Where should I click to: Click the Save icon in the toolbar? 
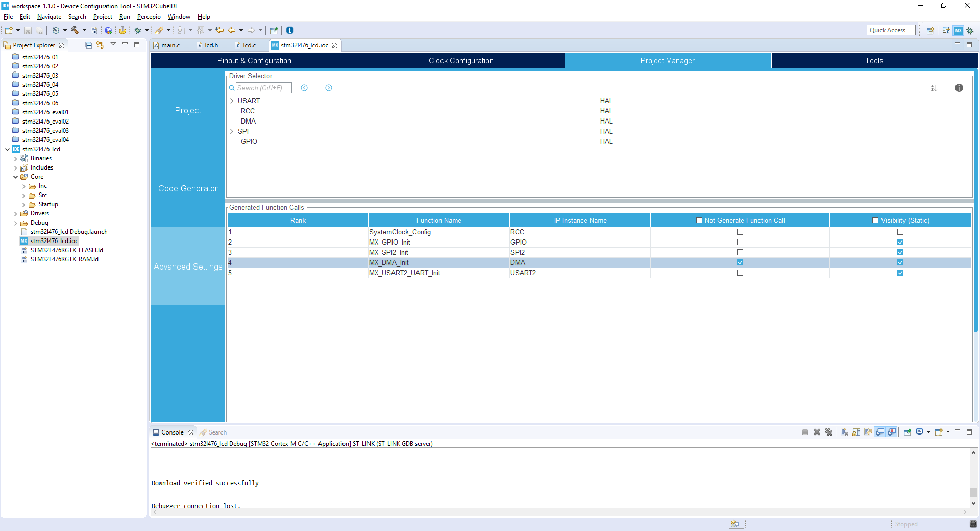click(x=28, y=30)
